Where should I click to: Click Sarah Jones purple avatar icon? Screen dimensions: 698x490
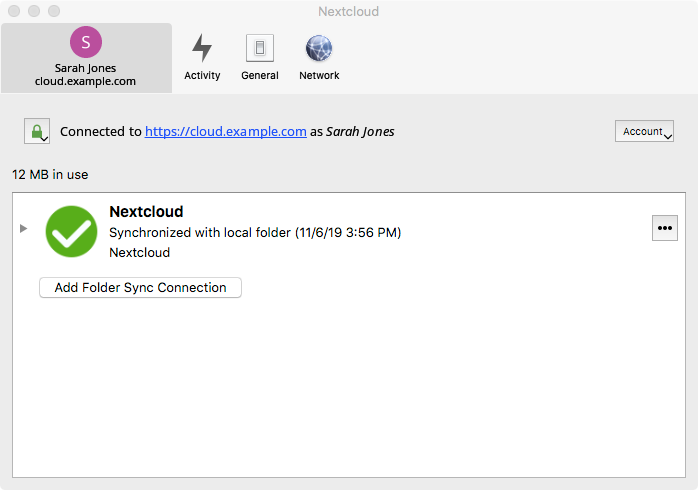pos(86,42)
